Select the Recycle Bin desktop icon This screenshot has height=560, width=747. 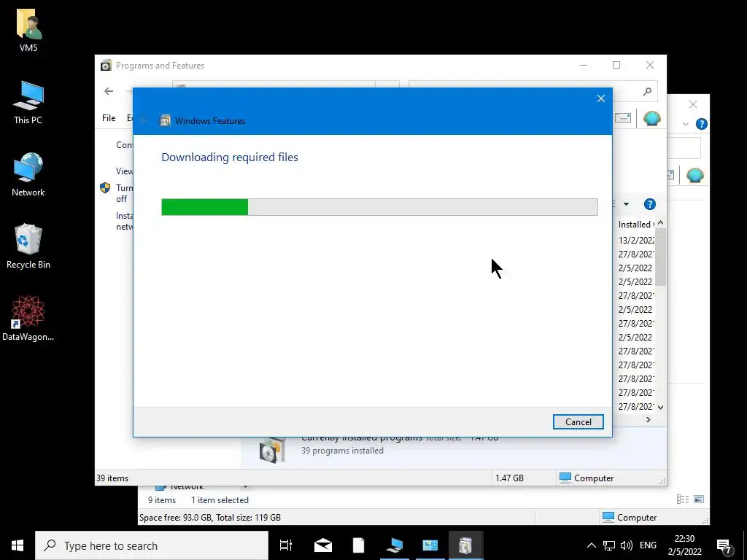(28, 246)
